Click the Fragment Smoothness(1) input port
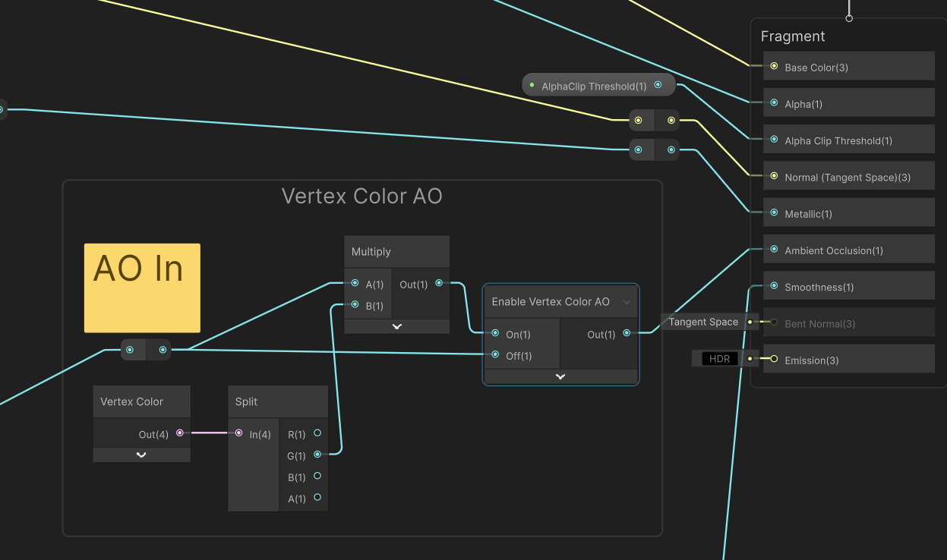The width and height of the screenshot is (947, 560). click(774, 286)
